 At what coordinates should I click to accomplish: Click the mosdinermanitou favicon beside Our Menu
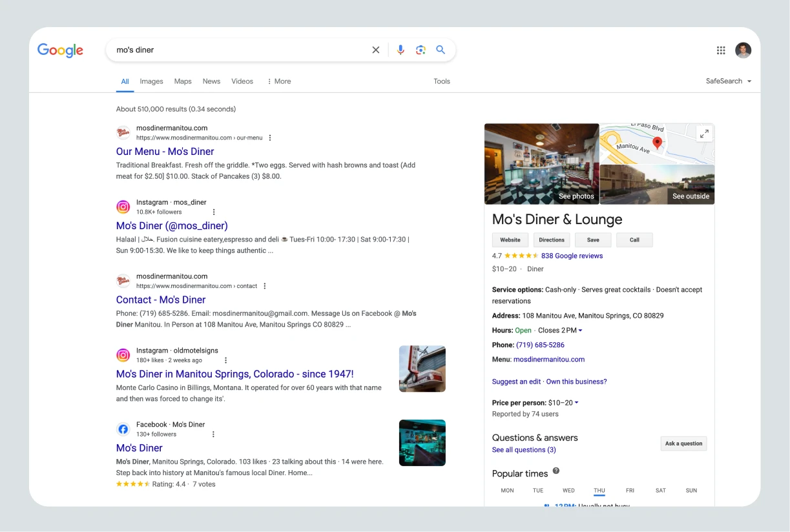pos(123,133)
